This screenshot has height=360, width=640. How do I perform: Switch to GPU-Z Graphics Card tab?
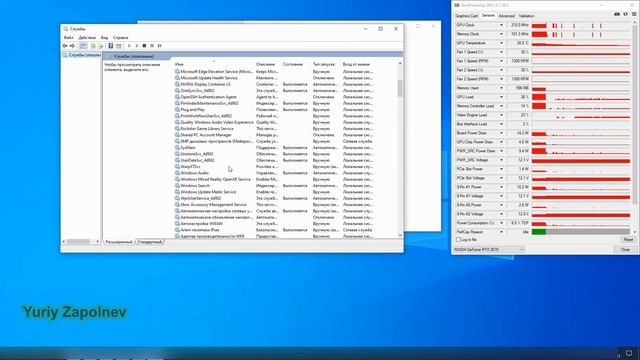click(467, 16)
